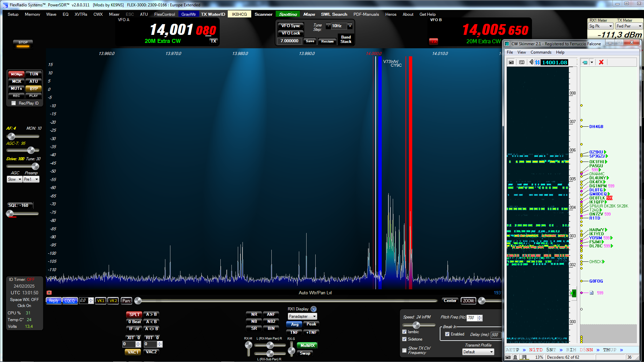
Task: Click the blue up-down arrows frequency icon
Action: pyautogui.click(x=538, y=62)
